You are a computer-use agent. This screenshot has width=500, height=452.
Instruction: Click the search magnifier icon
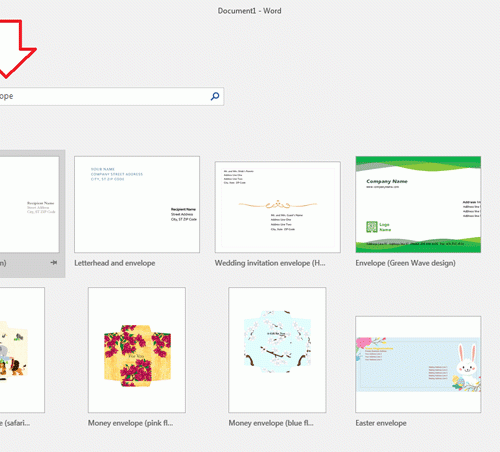(215, 96)
